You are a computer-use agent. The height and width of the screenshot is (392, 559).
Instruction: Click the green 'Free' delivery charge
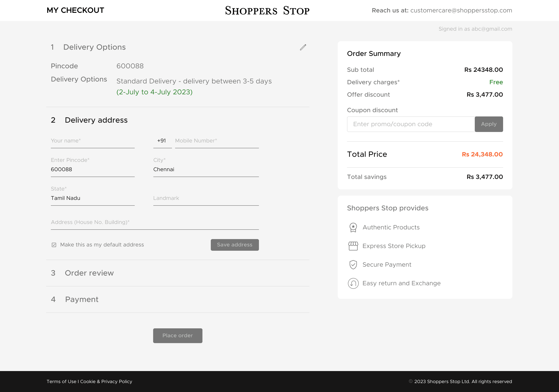pyautogui.click(x=496, y=82)
